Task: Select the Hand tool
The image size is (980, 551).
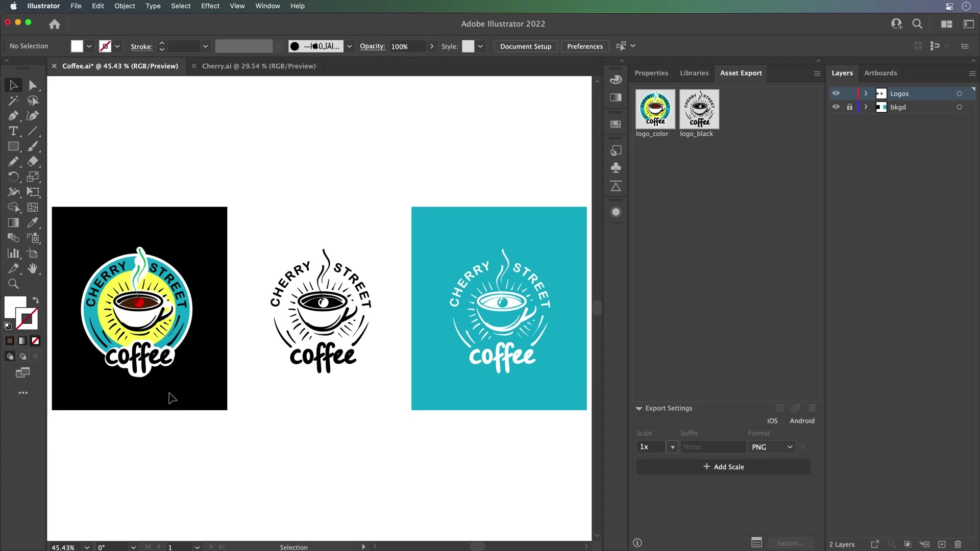Action: [34, 269]
